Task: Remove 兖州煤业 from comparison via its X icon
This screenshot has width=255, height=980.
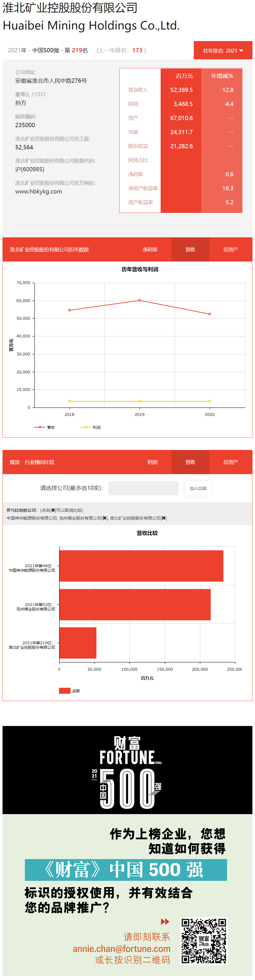Action: 104,518
